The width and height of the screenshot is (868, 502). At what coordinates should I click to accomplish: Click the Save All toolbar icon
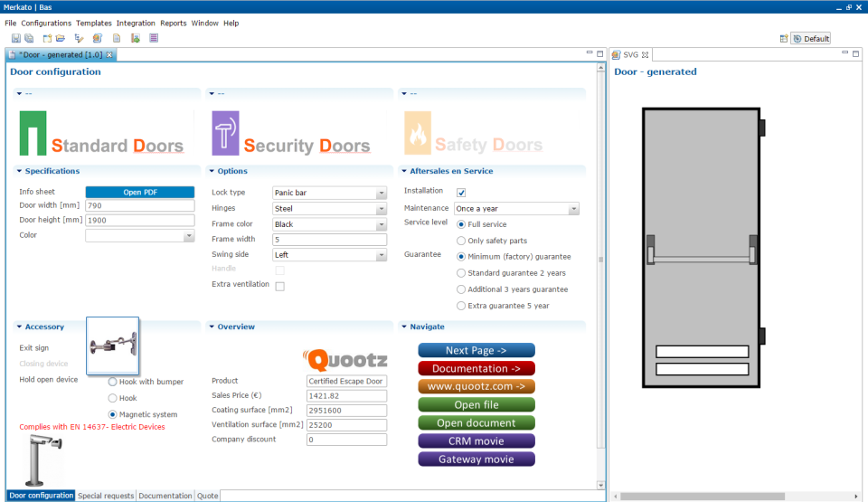[x=29, y=38]
